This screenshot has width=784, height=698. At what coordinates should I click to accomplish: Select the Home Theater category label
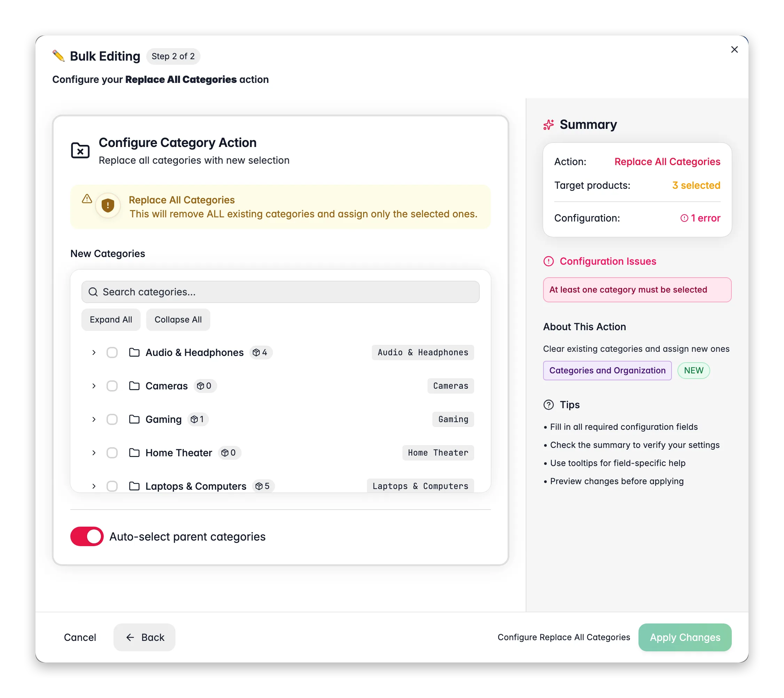(179, 452)
